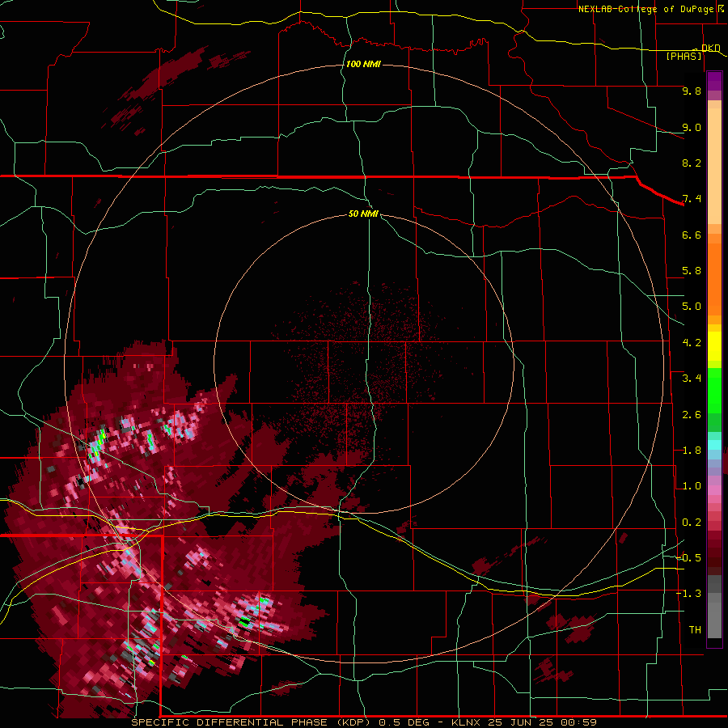Image resolution: width=728 pixels, height=728 pixels.
Task: Click the 9.8 value on the scale
Action: tap(692, 91)
